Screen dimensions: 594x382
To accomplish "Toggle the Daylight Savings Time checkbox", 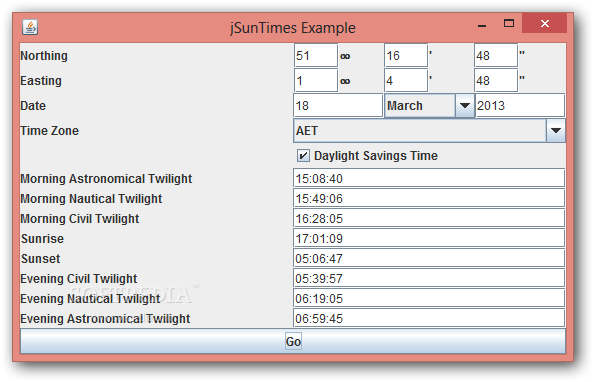I will [303, 156].
